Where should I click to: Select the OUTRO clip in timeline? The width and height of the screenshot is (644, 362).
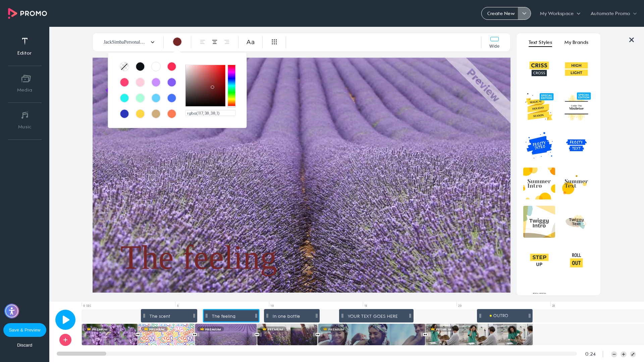(x=505, y=316)
